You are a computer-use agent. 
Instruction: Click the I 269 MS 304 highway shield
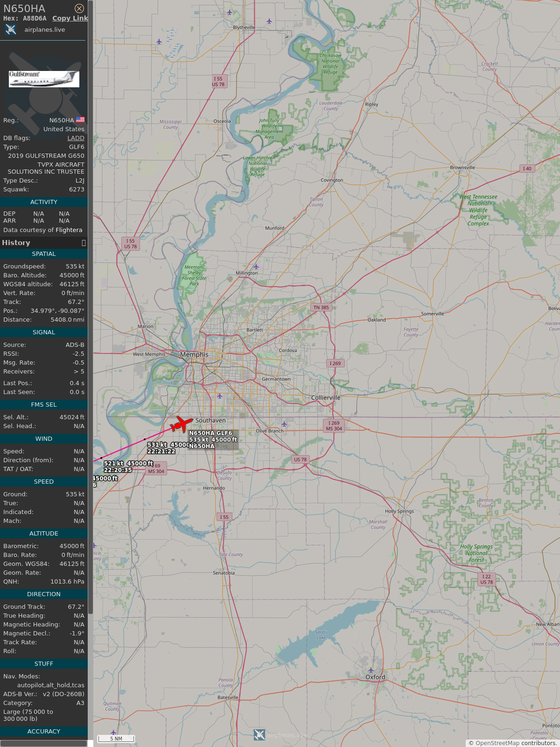click(x=334, y=426)
